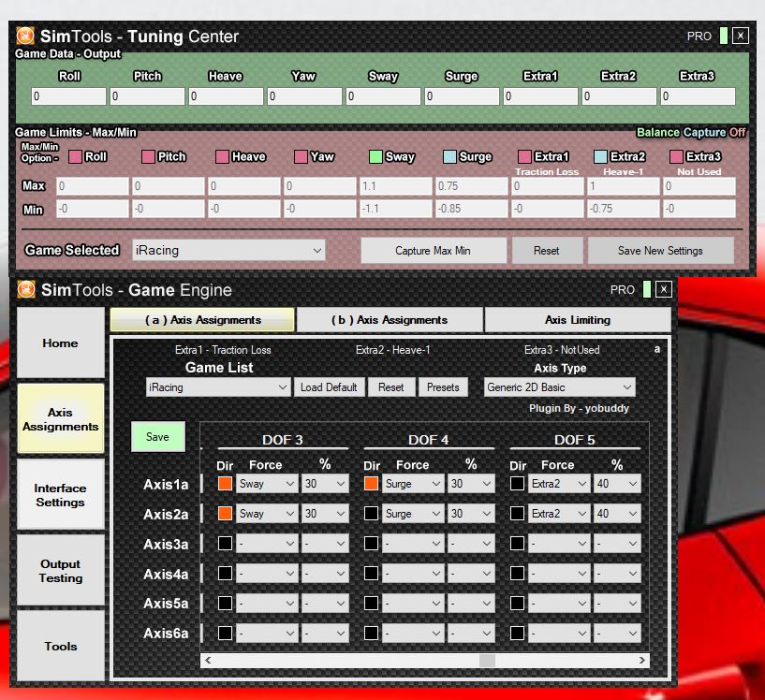The width and height of the screenshot is (765, 700).
Task: Open the Home section in sidebar
Action: point(61,343)
